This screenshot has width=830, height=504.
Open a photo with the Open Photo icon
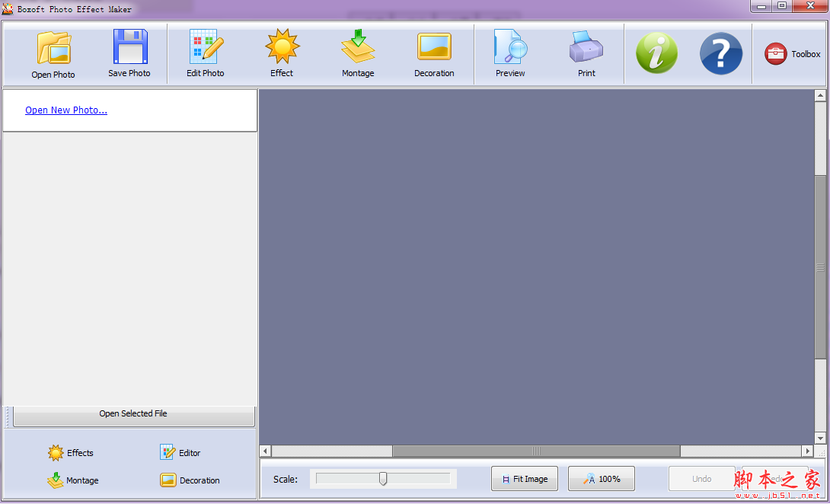click(x=53, y=48)
